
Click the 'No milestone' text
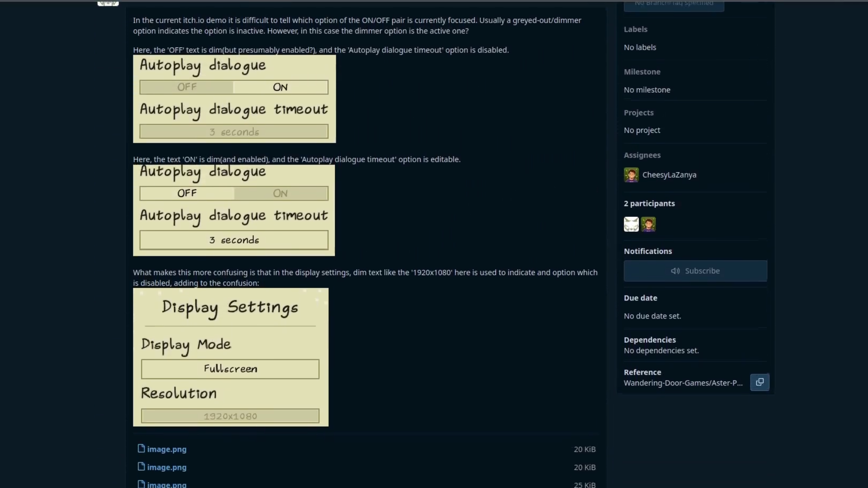647,90
